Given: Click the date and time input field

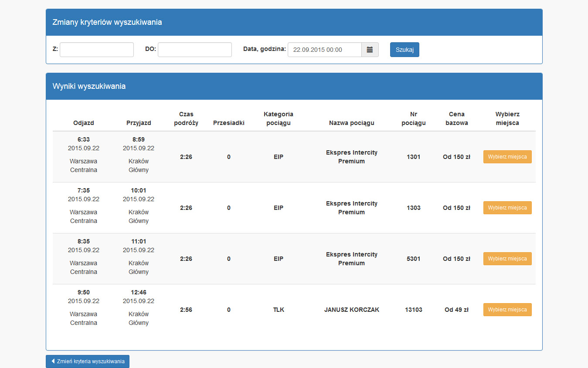Looking at the screenshot, I should (325, 50).
